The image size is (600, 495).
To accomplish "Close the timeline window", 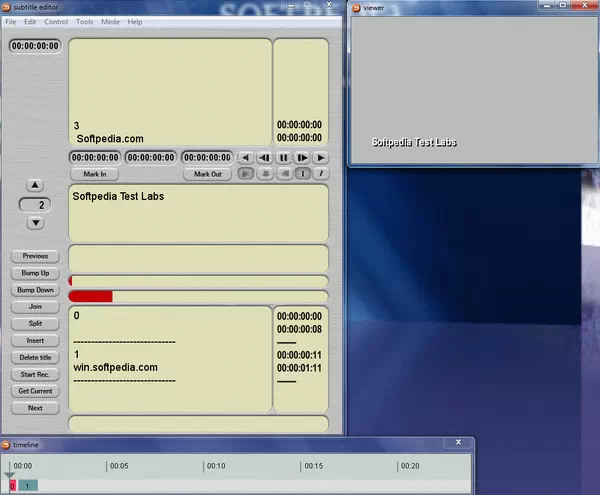I will pyautogui.click(x=458, y=442).
